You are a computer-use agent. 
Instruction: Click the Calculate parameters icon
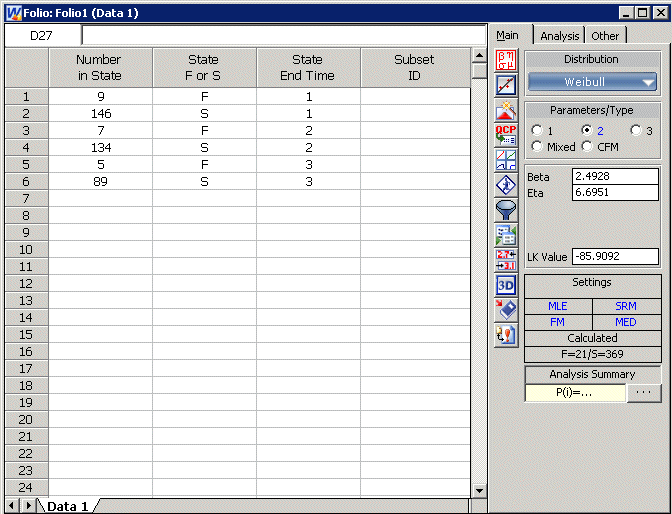tap(506, 59)
